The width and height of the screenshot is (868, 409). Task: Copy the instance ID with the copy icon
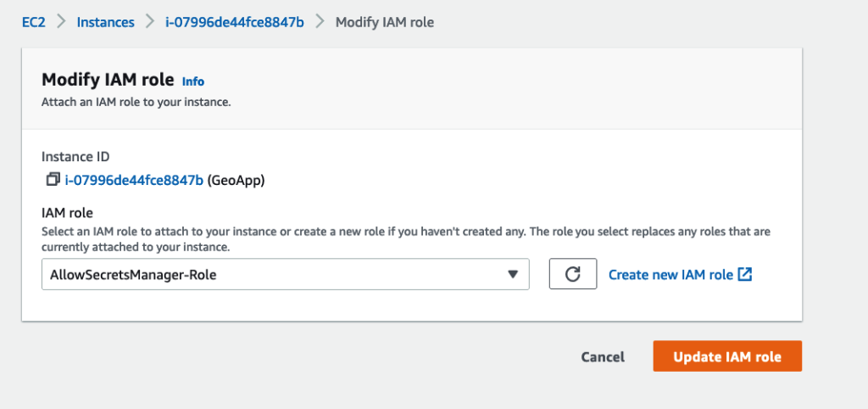pos(53,179)
